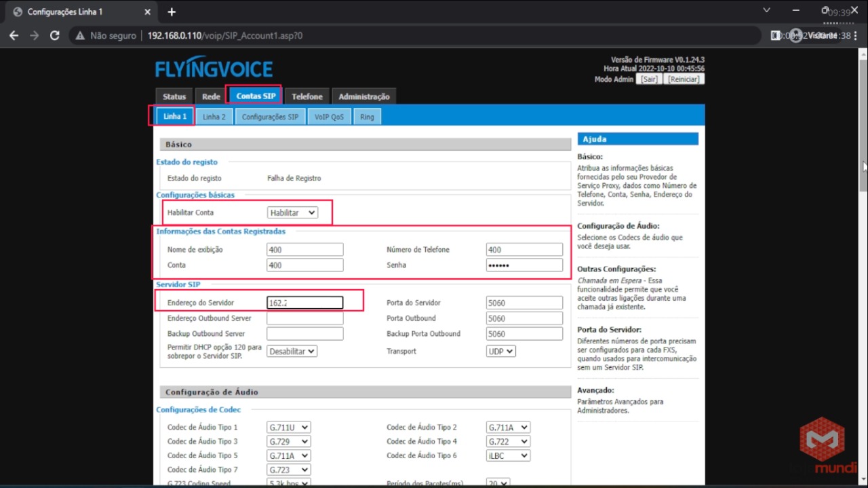
Task: Open the Configurações SIP sub-tab
Action: pyautogui.click(x=270, y=117)
